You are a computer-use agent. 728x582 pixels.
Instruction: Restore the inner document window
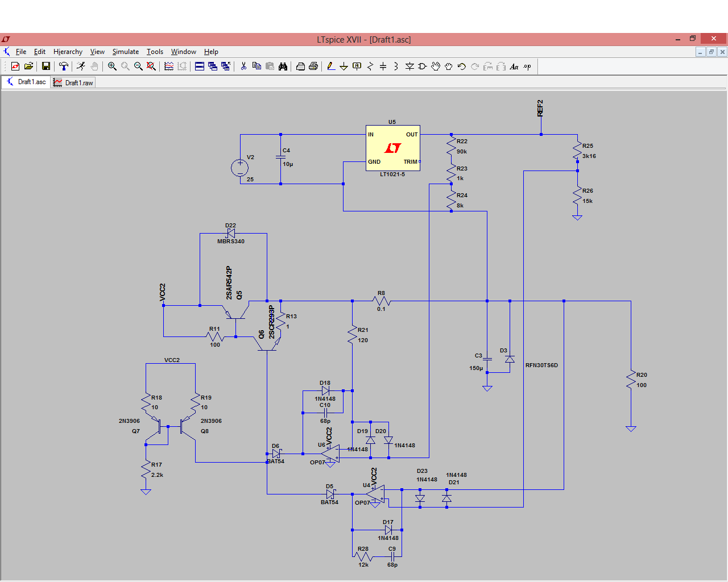tap(711, 52)
